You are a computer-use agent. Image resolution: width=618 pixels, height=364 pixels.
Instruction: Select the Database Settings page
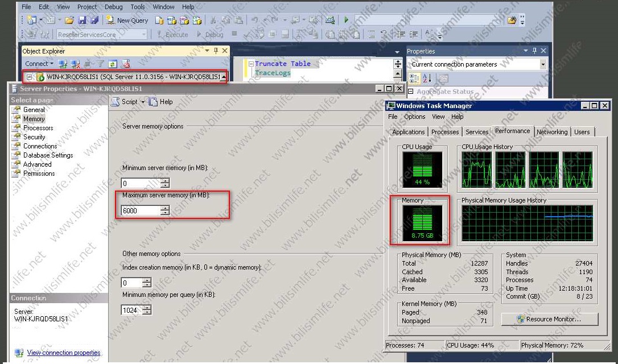click(48, 155)
